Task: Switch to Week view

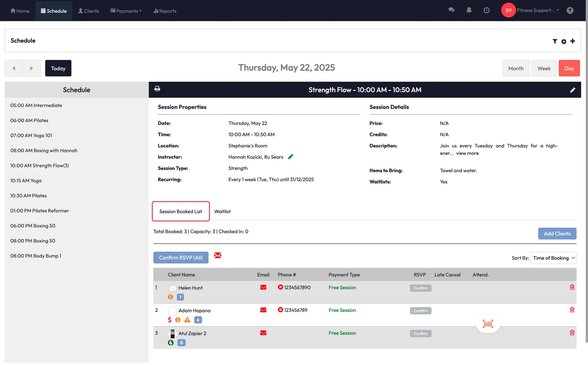Action: [x=544, y=68]
